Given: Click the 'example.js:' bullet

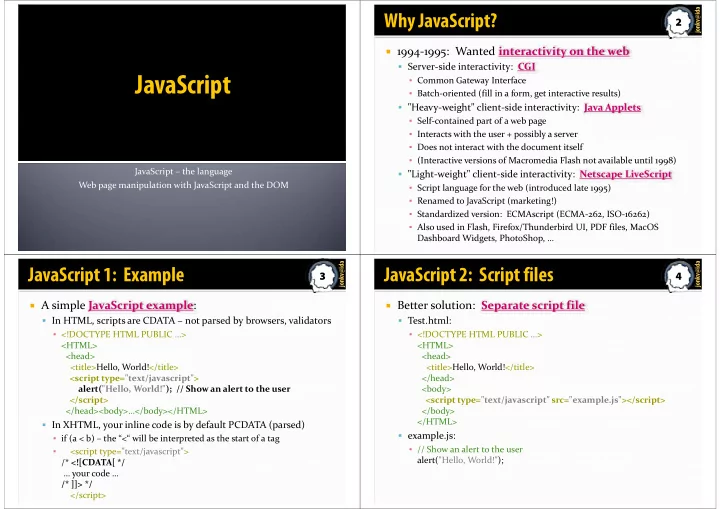Looking at the screenshot, I should point(432,436).
